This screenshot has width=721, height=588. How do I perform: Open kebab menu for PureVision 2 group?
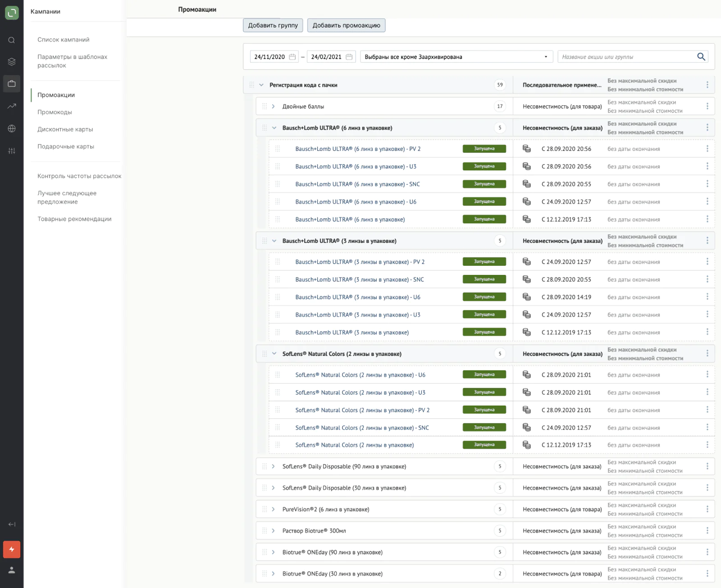(707, 509)
